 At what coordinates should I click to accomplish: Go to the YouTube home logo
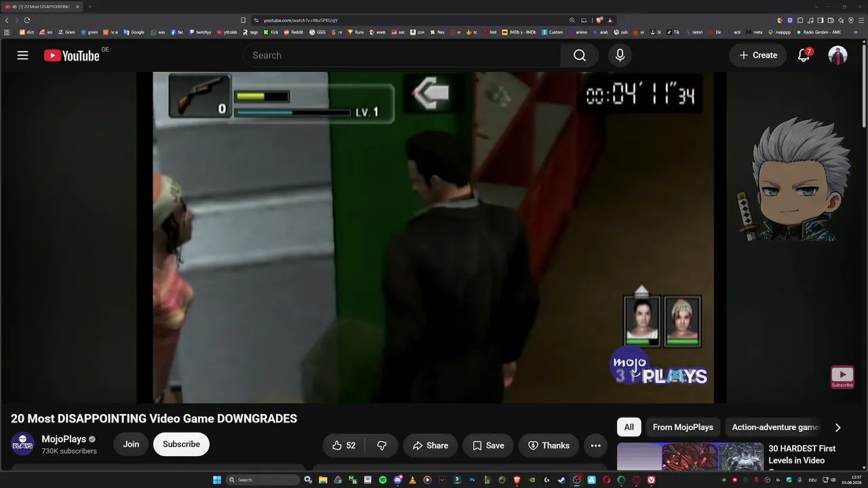72,56
